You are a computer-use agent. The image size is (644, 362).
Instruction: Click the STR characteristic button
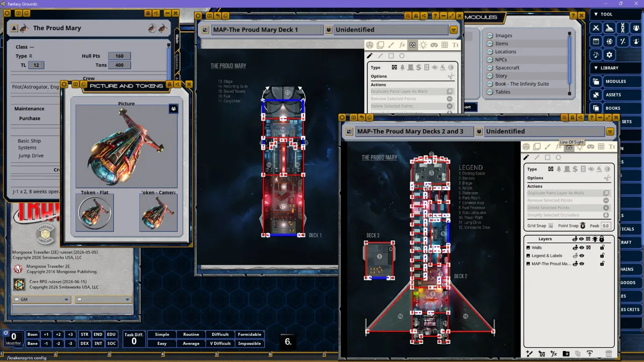tap(85, 334)
